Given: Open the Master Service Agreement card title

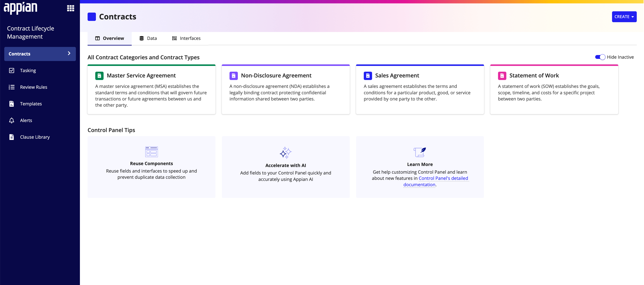Looking at the screenshot, I should 141,76.
